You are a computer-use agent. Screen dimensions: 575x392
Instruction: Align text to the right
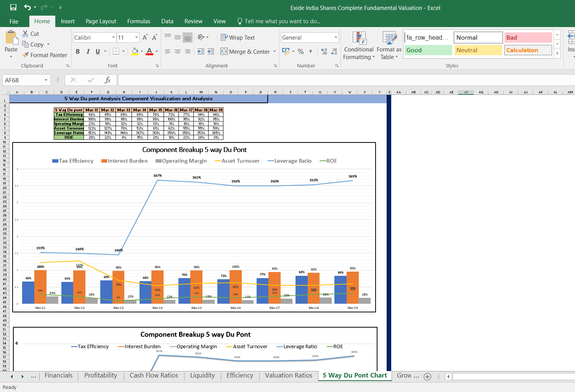click(x=188, y=51)
